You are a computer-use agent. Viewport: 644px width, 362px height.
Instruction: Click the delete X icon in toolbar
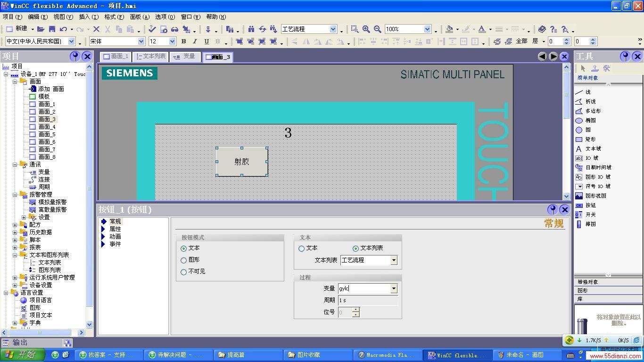point(96,29)
